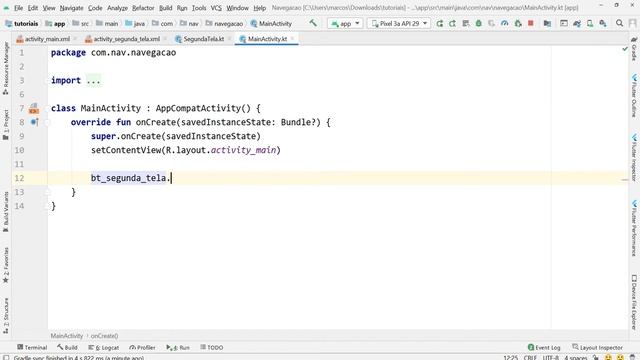
Task: Switch to the activity_main.xml tab
Action: pyautogui.click(x=47, y=39)
